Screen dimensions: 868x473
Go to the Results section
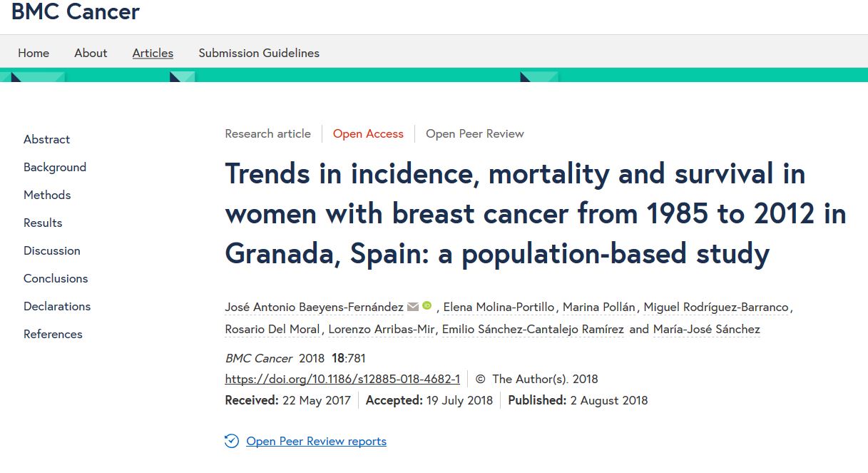pyautogui.click(x=43, y=223)
